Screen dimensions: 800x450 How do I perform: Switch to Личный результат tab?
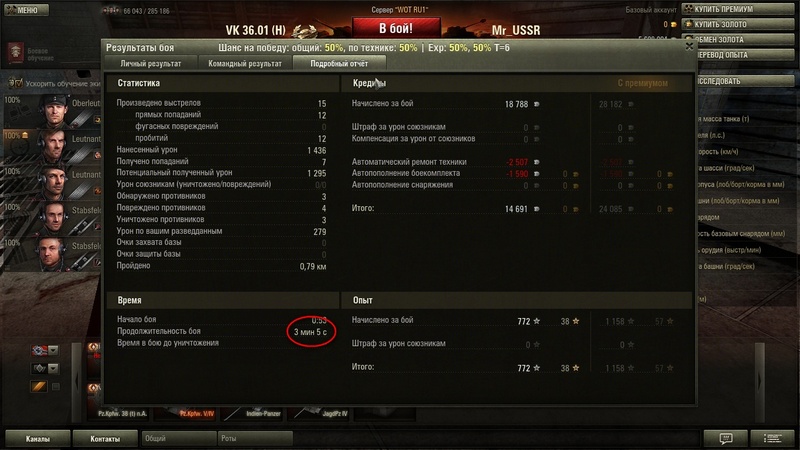click(x=151, y=63)
